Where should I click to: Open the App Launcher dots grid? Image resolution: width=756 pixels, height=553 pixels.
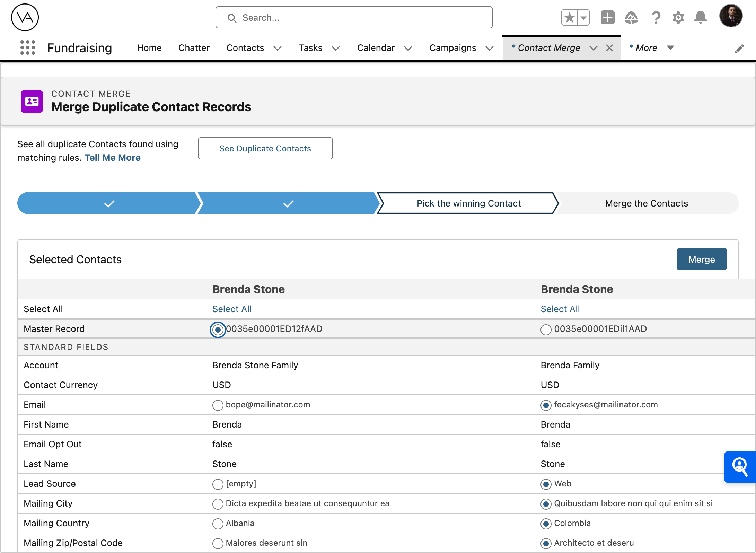[28, 47]
